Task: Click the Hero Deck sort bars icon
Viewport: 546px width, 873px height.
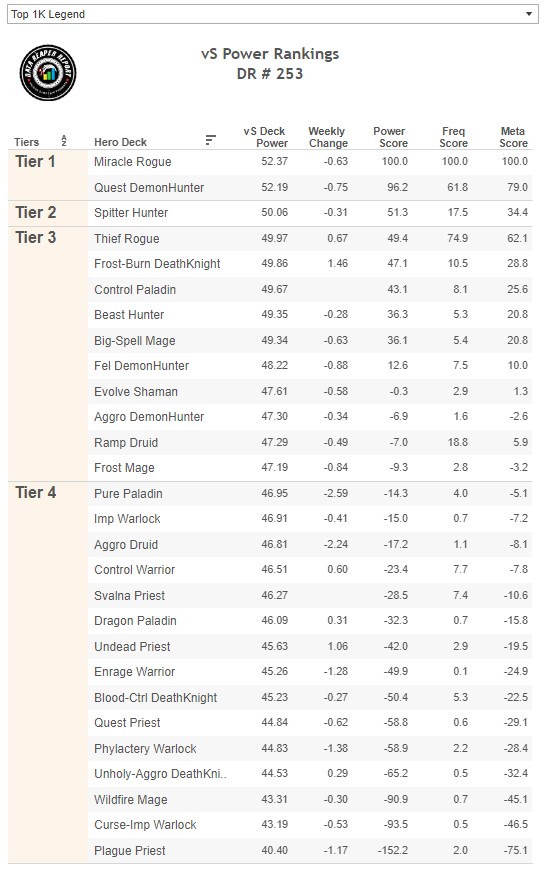Action: point(210,140)
